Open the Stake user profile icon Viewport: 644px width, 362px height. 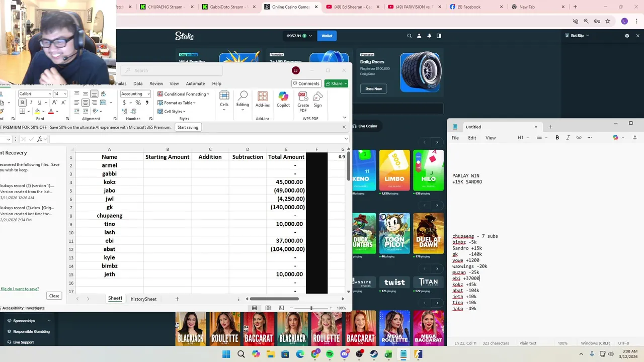pos(419,36)
